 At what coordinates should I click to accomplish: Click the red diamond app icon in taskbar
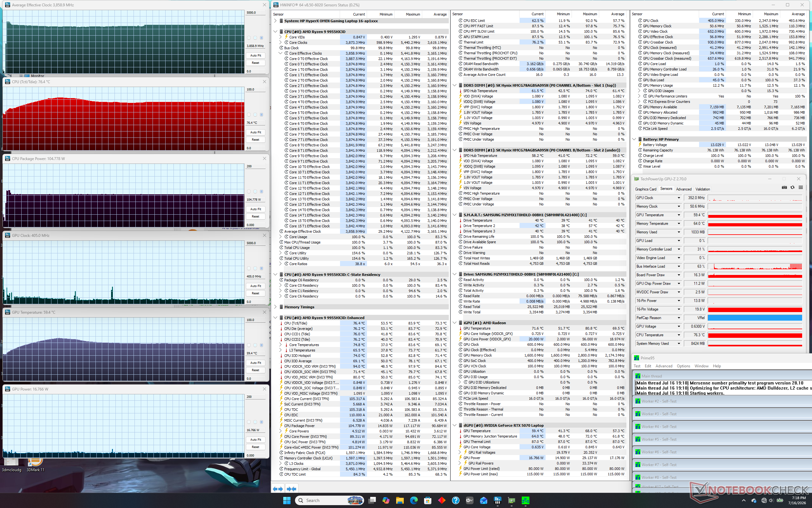coord(442,500)
